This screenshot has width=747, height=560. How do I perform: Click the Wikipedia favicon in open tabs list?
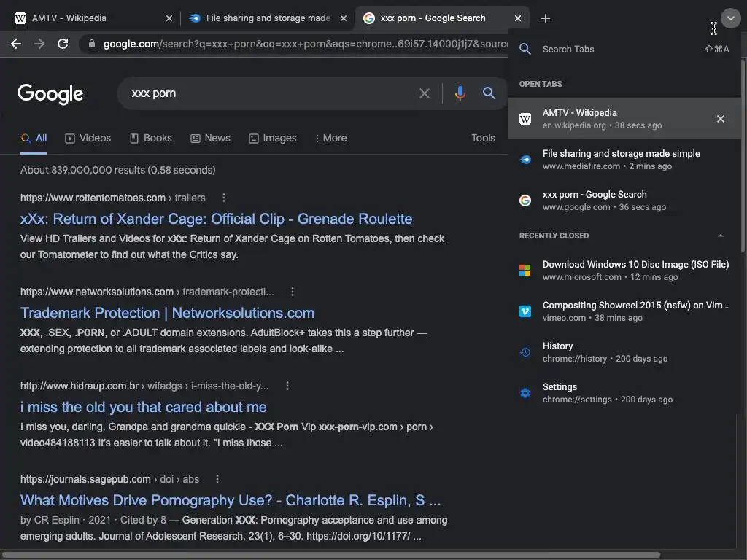[x=525, y=119]
